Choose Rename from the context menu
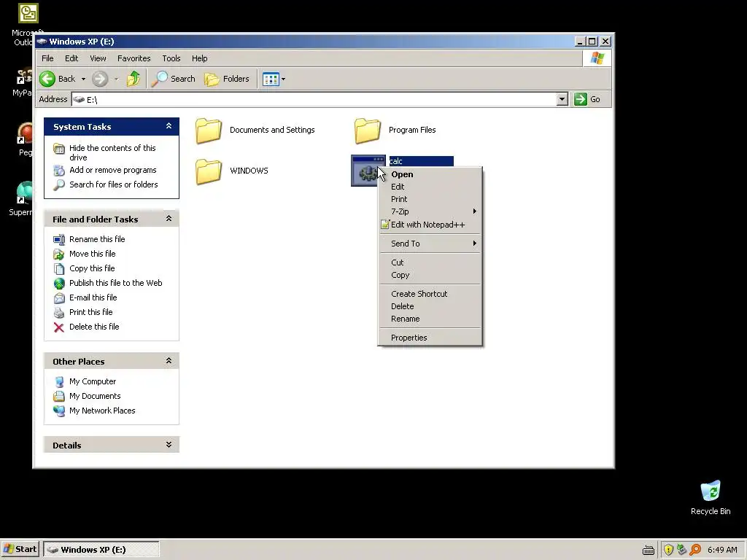 430,319
